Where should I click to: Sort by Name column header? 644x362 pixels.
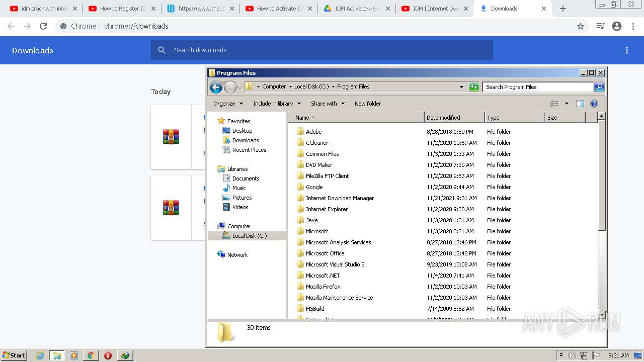[x=356, y=118]
